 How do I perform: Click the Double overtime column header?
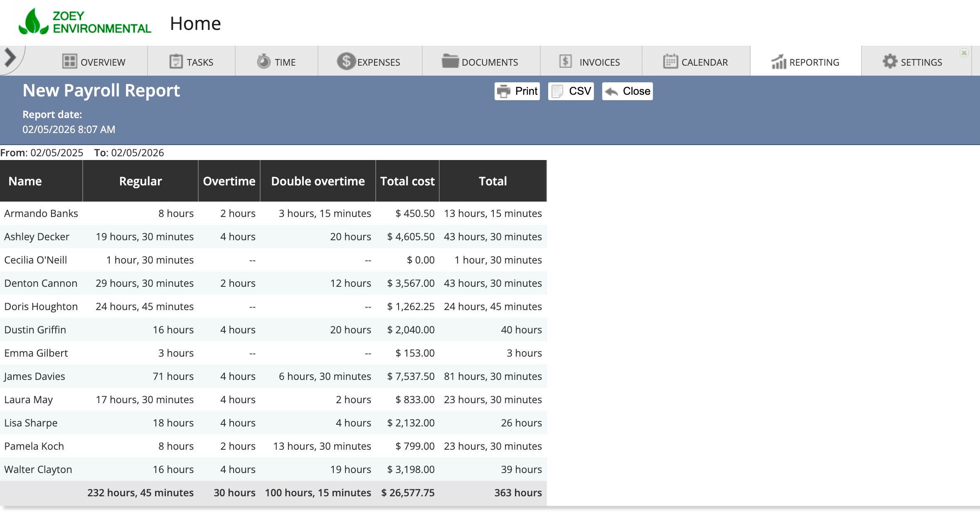click(318, 181)
